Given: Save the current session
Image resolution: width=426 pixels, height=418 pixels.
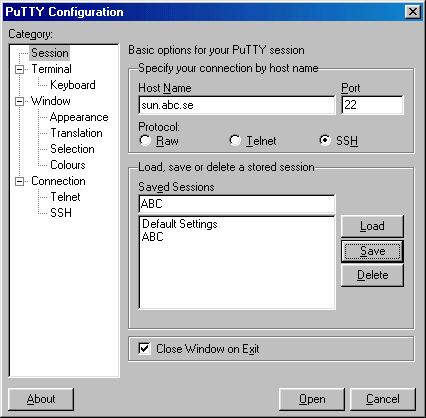Looking at the screenshot, I should click(372, 251).
